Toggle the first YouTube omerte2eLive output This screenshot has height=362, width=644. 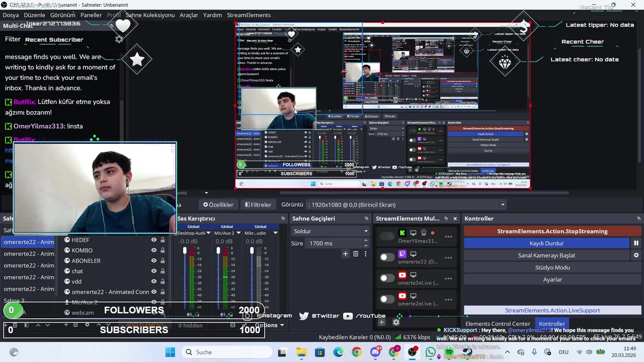coord(387,278)
